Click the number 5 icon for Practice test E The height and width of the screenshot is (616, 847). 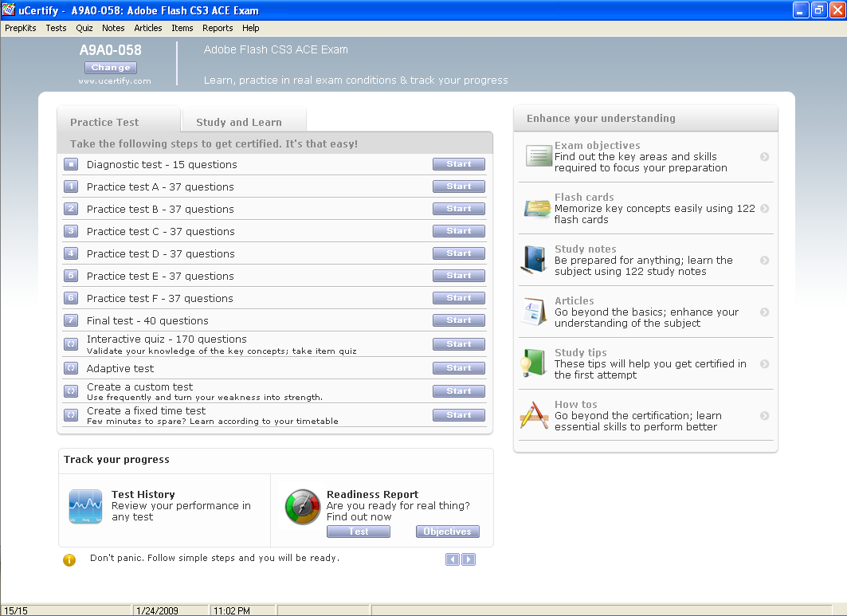[71, 276]
